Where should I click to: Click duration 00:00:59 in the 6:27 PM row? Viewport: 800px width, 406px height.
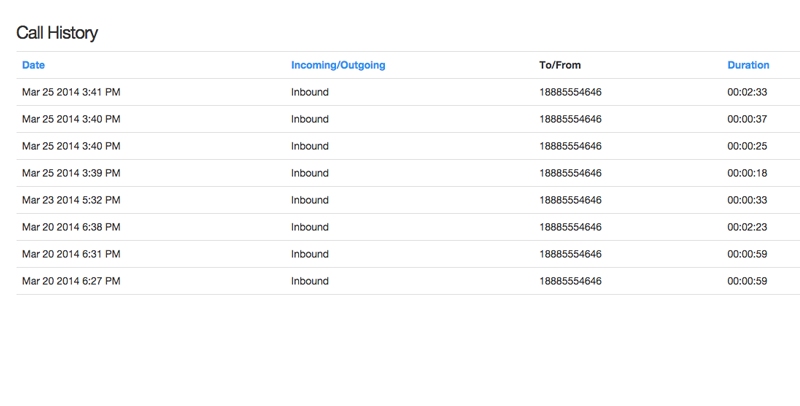click(x=747, y=282)
